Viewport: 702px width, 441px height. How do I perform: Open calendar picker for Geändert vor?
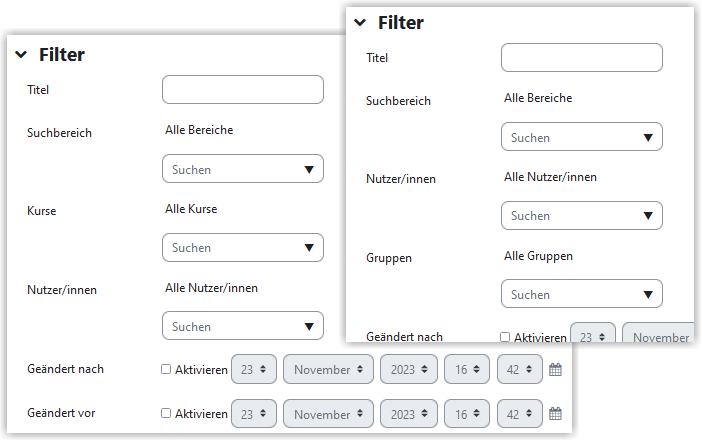[x=555, y=413]
